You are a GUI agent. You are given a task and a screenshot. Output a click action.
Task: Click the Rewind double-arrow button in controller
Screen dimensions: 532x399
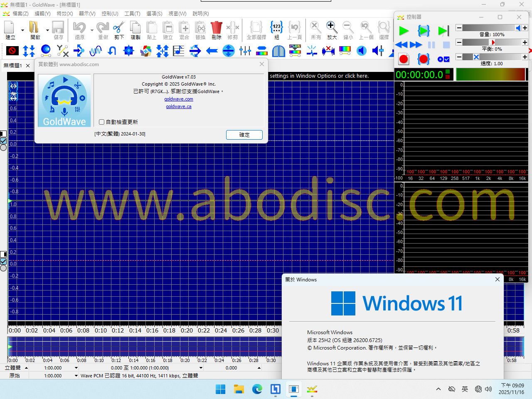click(x=401, y=45)
